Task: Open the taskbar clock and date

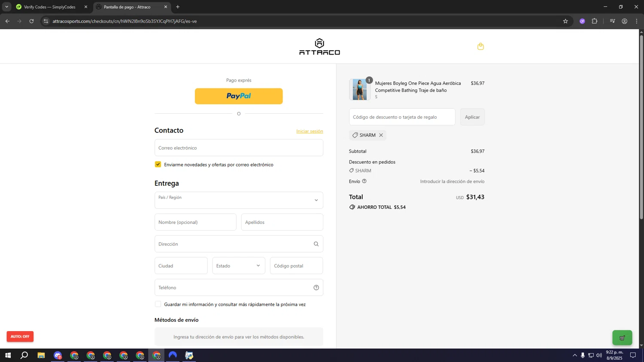Action: pos(614,355)
